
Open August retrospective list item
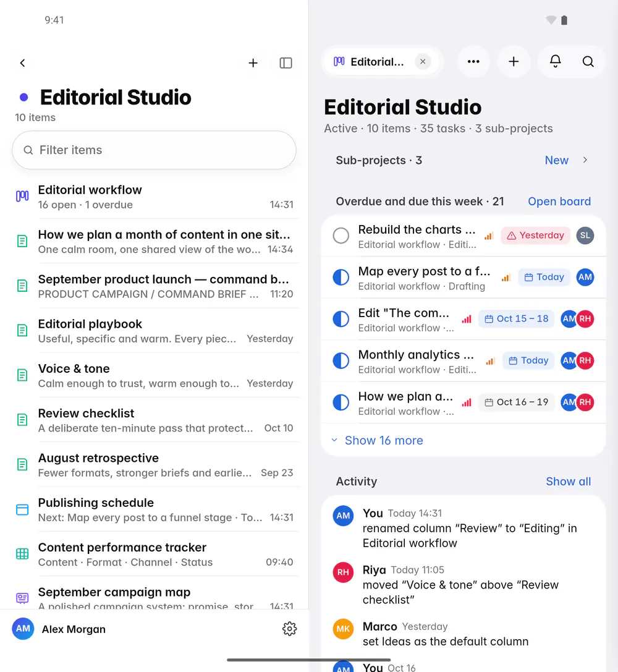pyautogui.click(x=154, y=465)
